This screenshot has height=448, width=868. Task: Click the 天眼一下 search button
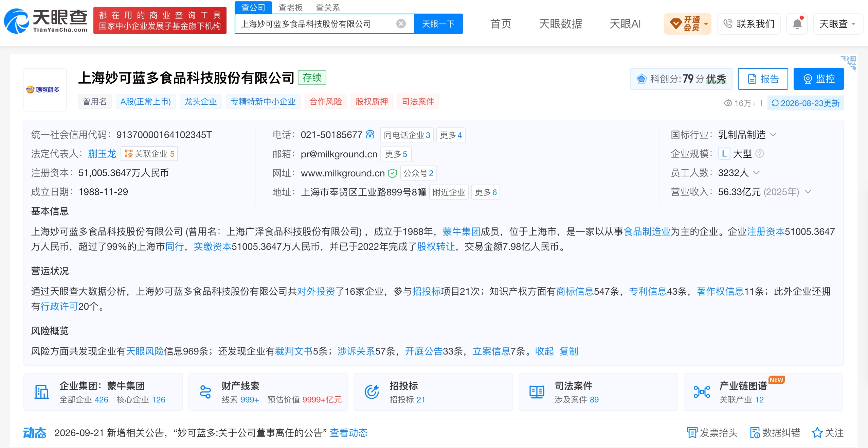438,24
